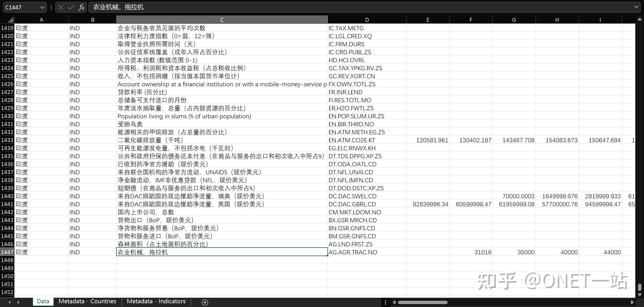Confirm entry with the checkmark icon
This screenshot has width=644, height=307.
71,7
